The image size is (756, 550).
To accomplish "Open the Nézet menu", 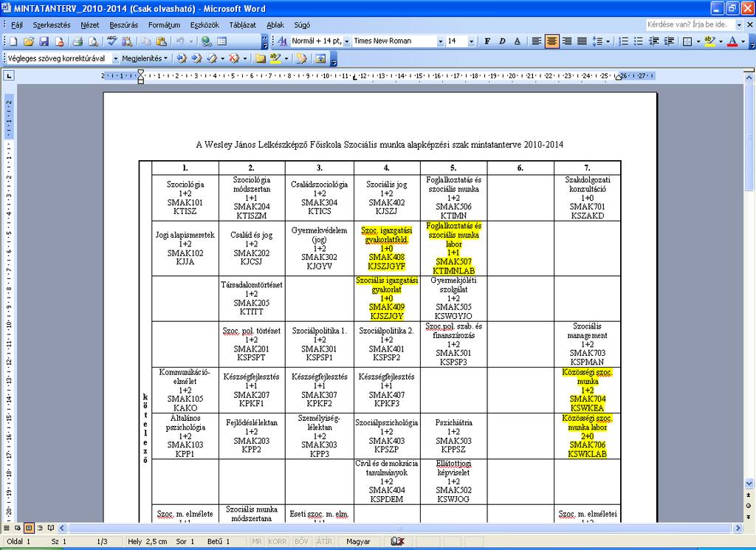I will pyautogui.click(x=89, y=25).
